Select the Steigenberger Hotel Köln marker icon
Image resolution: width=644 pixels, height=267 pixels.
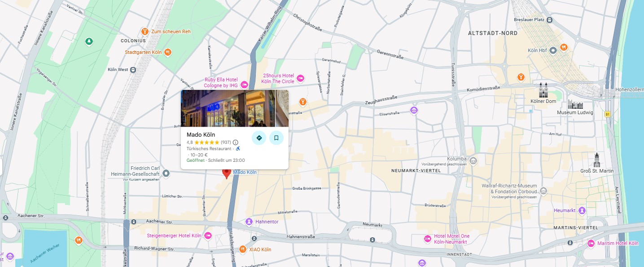click(208, 236)
